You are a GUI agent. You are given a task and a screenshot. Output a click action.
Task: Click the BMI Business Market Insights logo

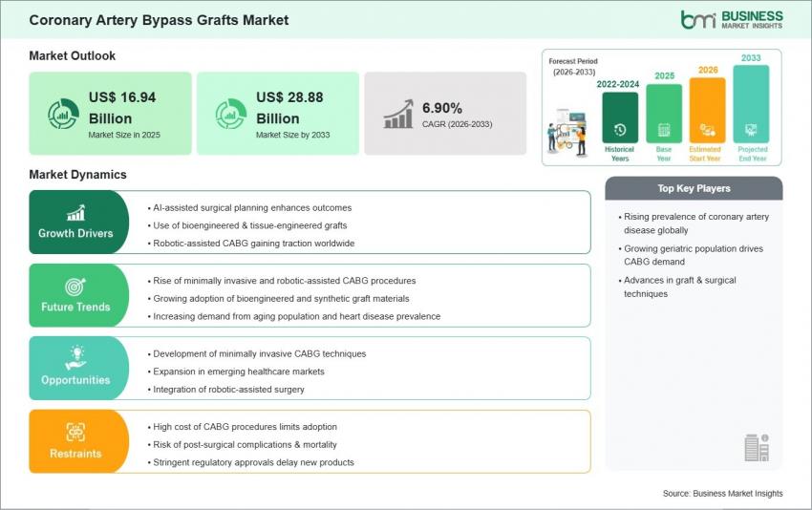pos(731,20)
